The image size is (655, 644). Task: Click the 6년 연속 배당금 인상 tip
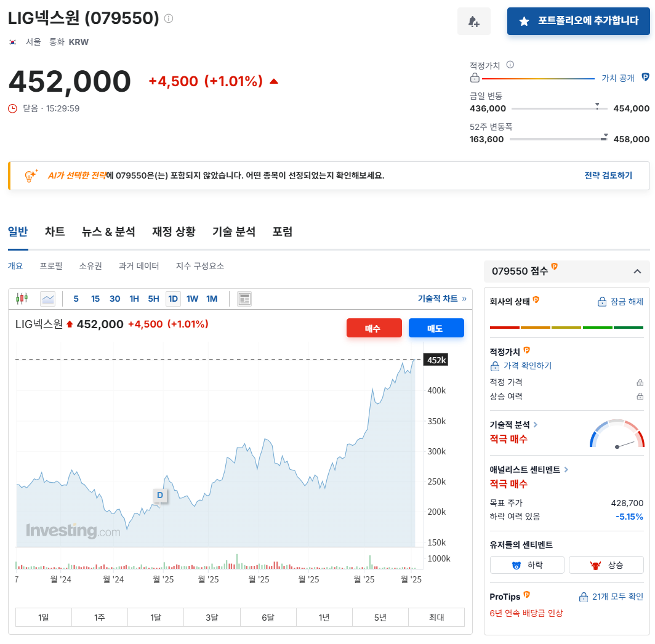pyautogui.click(x=526, y=613)
